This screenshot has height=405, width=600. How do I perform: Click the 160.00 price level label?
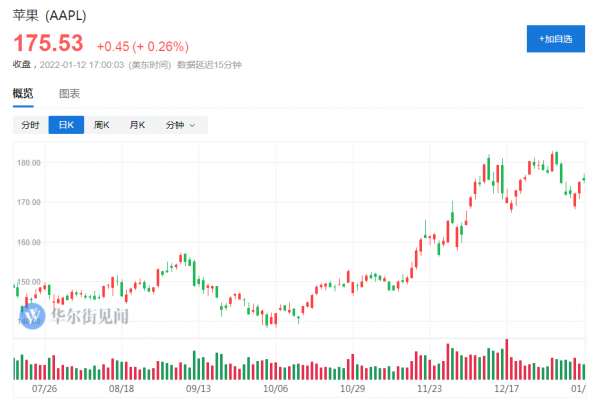pos(31,242)
